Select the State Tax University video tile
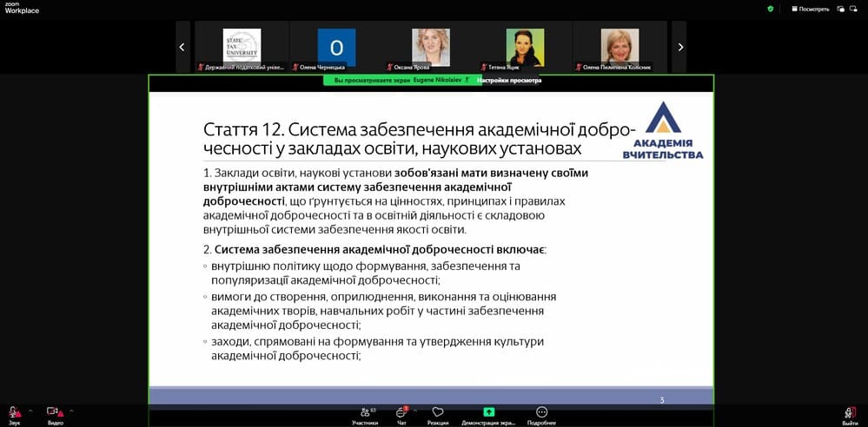 (242, 47)
